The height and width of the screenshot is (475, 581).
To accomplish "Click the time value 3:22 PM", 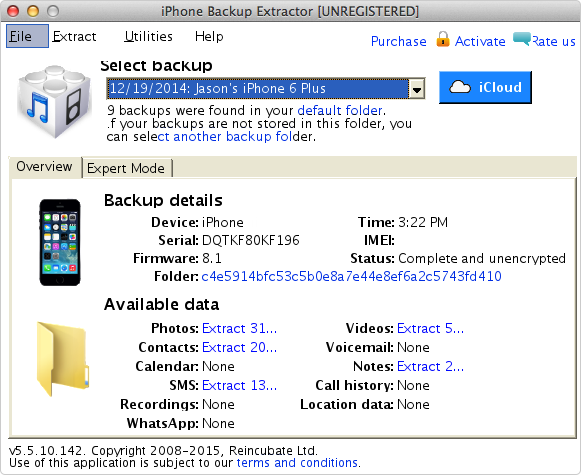I will tap(423, 222).
